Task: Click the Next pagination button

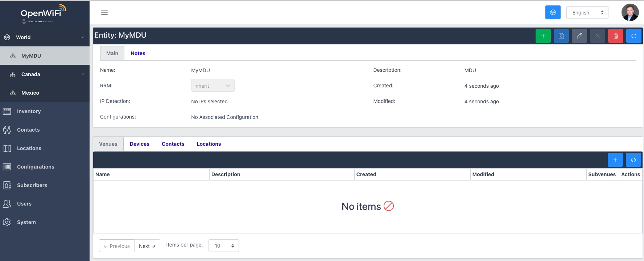Action: click(x=147, y=246)
